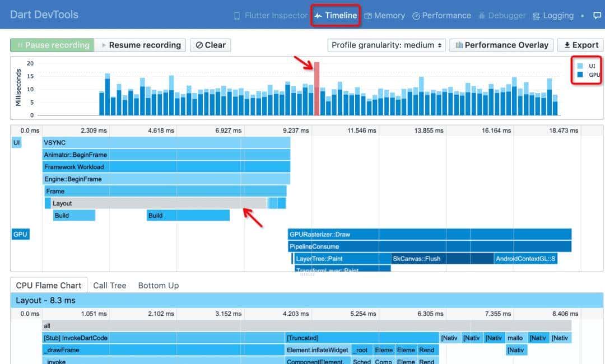Open the feedback speech bubble icon
This screenshot has height=364, width=605.
597,16
